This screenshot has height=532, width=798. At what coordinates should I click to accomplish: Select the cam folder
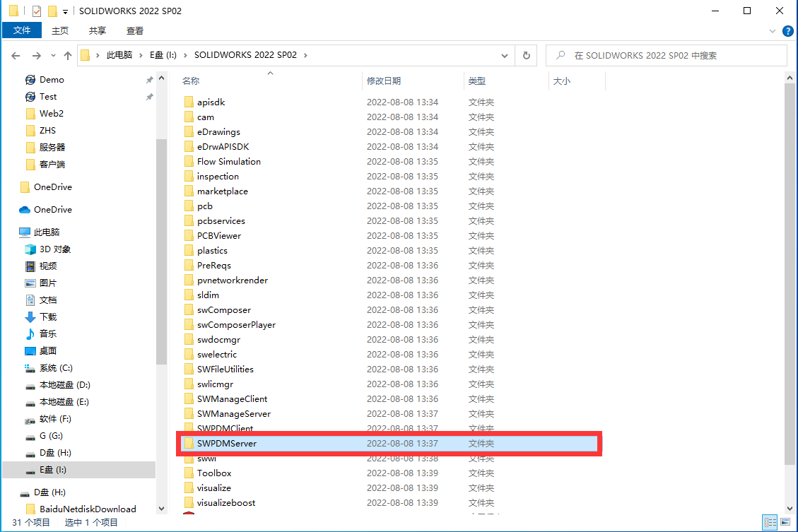[205, 117]
